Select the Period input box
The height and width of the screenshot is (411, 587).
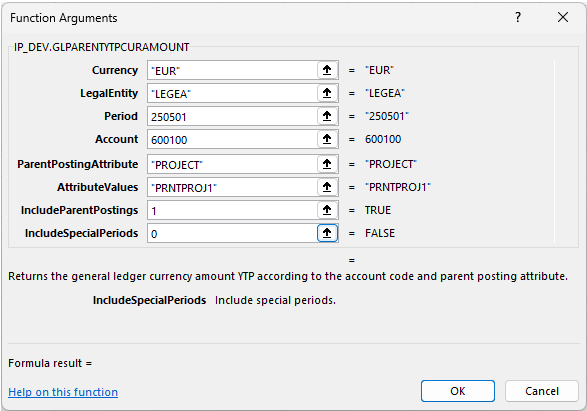[232, 116]
